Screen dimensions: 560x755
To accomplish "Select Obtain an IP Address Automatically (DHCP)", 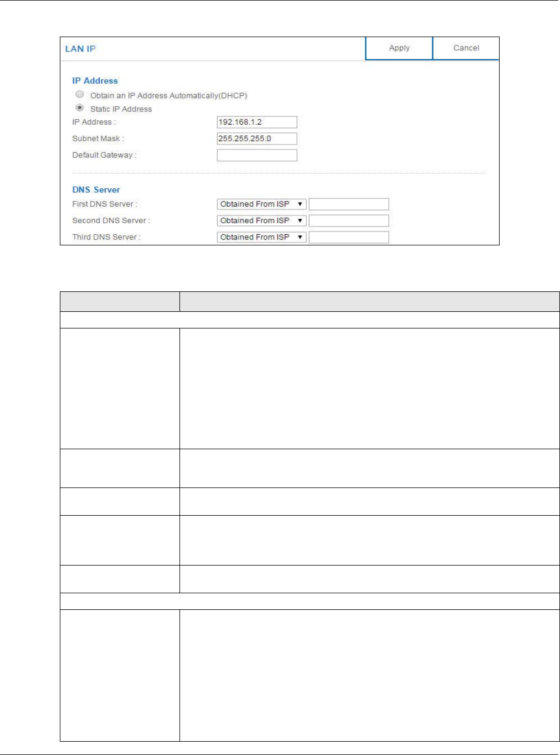I will [x=80, y=95].
